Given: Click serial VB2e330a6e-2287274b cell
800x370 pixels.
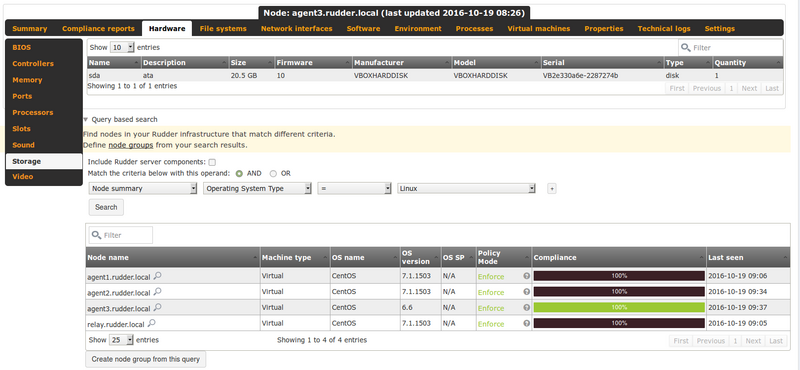Looking at the screenshot, I should pyautogui.click(x=581, y=76).
